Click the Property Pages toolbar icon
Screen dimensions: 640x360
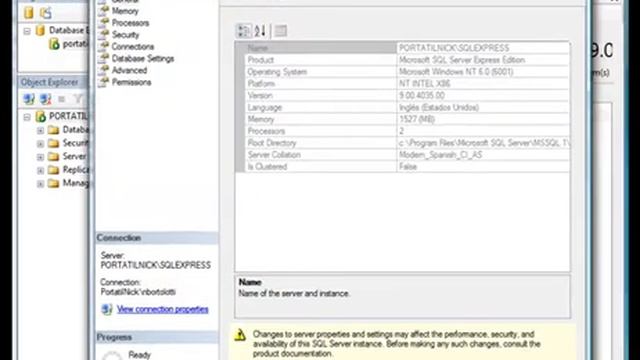pos(280,31)
